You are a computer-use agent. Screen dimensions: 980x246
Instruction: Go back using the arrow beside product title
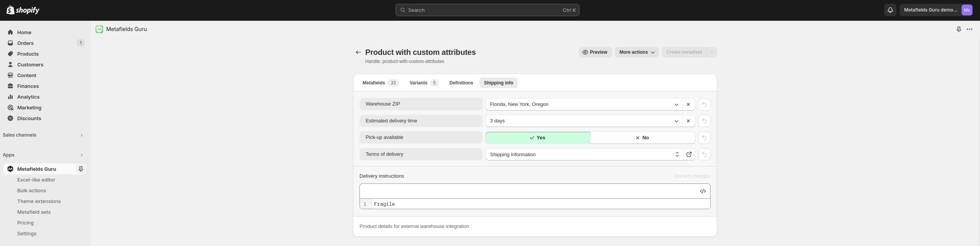click(x=358, y=52)
